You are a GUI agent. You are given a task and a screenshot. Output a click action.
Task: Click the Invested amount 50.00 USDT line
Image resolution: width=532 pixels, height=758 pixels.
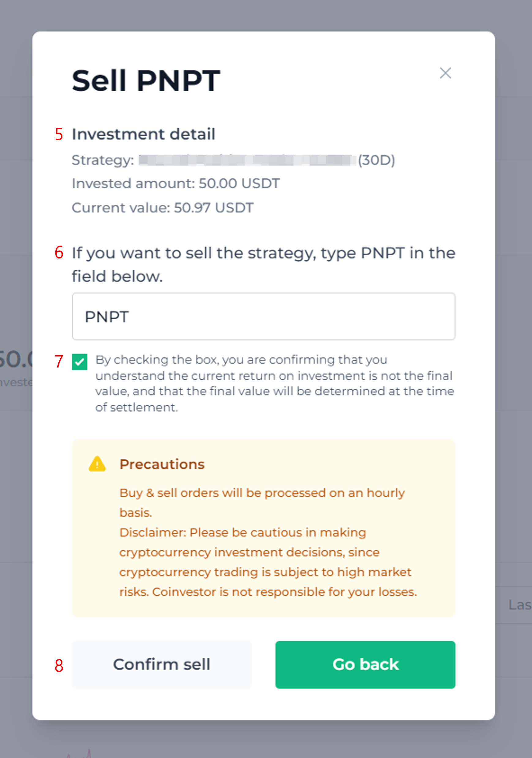click(176, 183)
